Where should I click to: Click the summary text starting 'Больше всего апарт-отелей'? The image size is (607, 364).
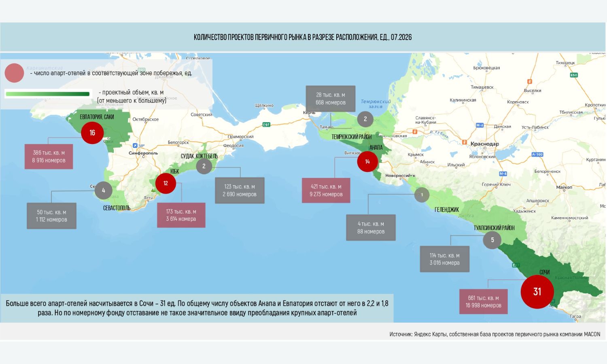tap(197, 308)
